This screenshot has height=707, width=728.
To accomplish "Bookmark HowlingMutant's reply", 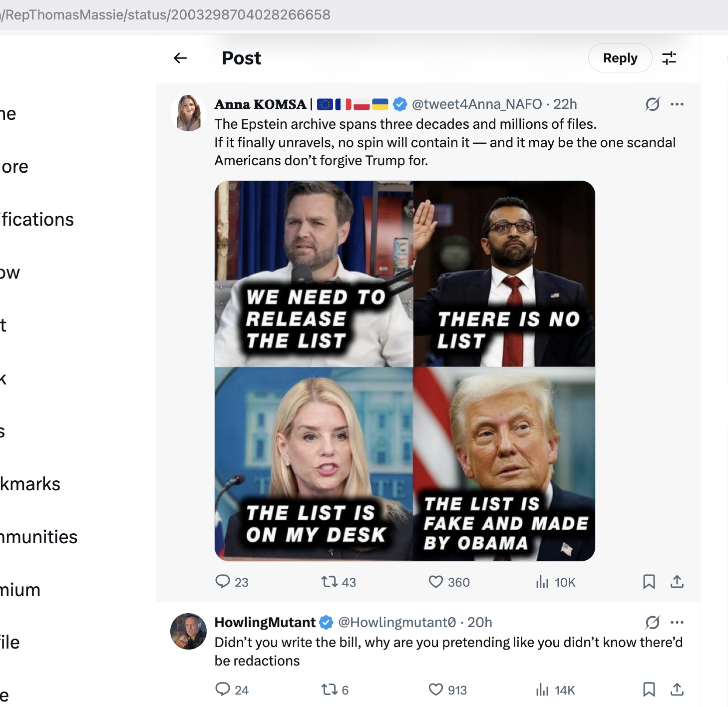I will coord(649,690).
